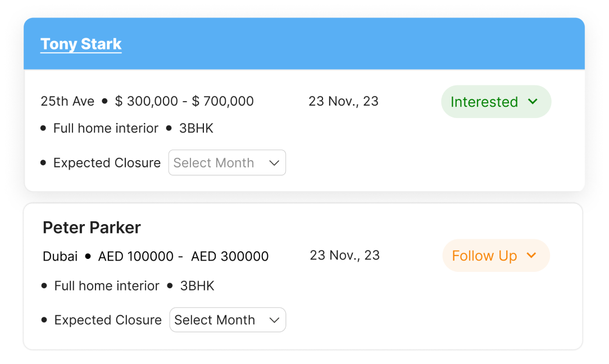Select the AED 100000 - AED 300000 budget
The width and height of the screenshot is (609, 364).
(183, 257)
